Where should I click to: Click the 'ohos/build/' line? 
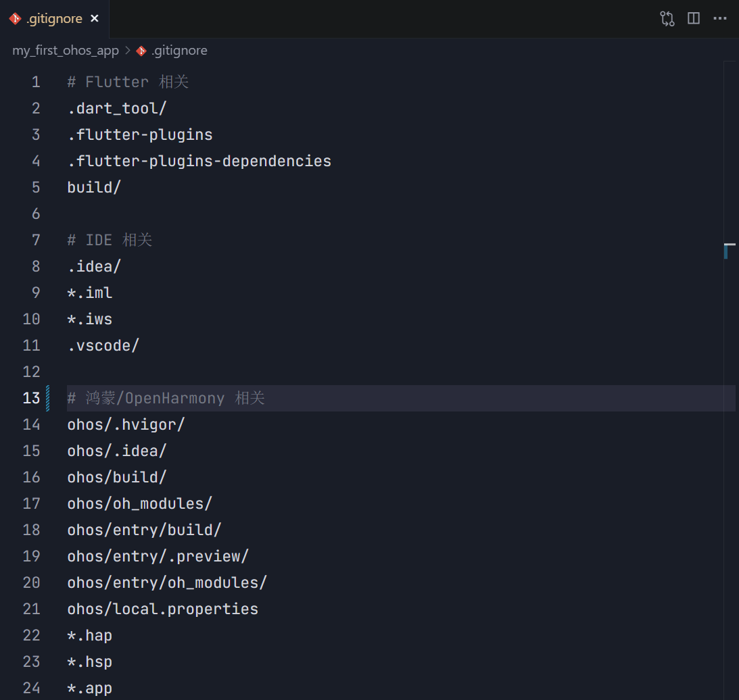point(117,477)
